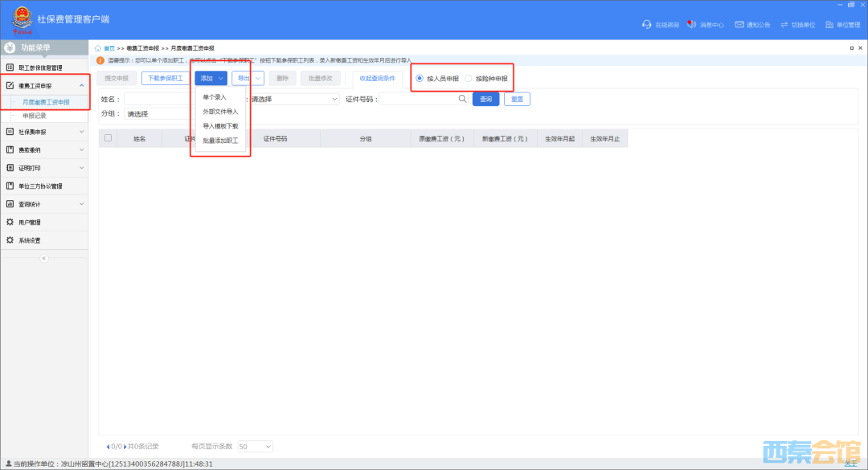The width and height of the screenshot is (868, 470).
Task: Click the 系统设置 gear icon in sidebar
Action: click(10, 240)
